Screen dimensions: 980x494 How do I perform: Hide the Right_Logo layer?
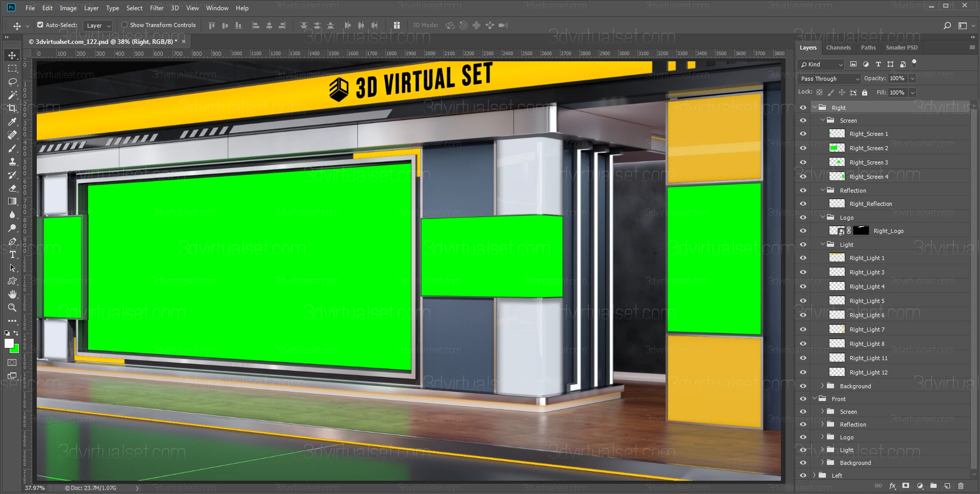click(x=803, y=231)
